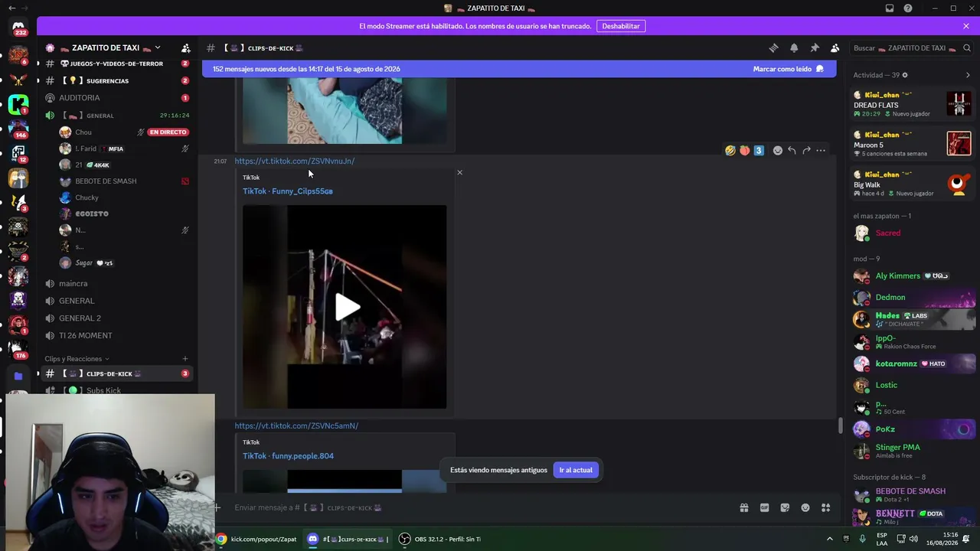
Task: Open the emoji picker in message bar
Action: click(805, 507)
